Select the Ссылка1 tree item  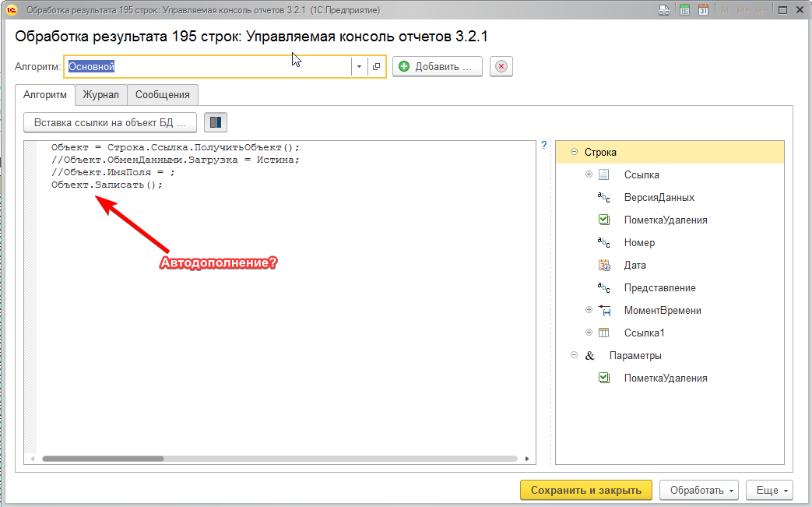click(x=644, y=333)
